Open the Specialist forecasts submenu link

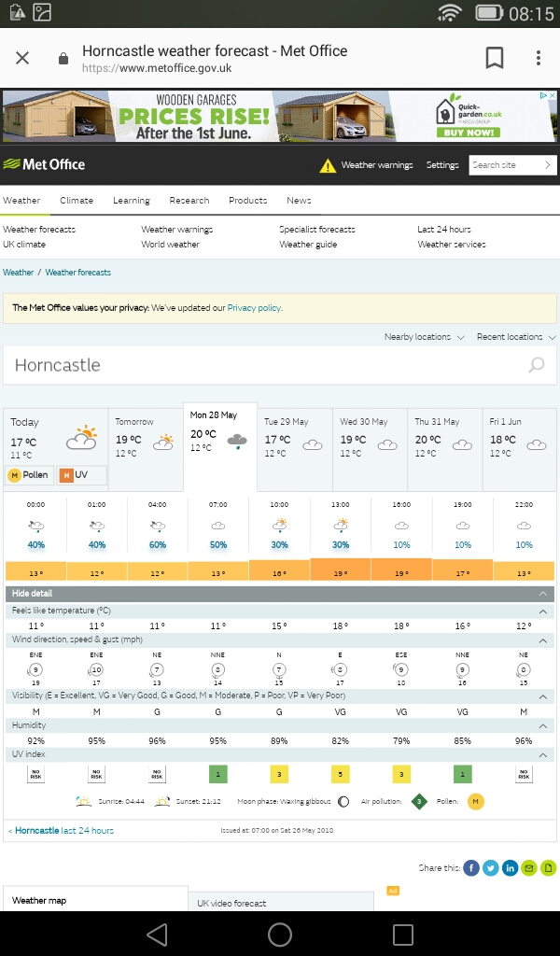[x=316, y=230]
